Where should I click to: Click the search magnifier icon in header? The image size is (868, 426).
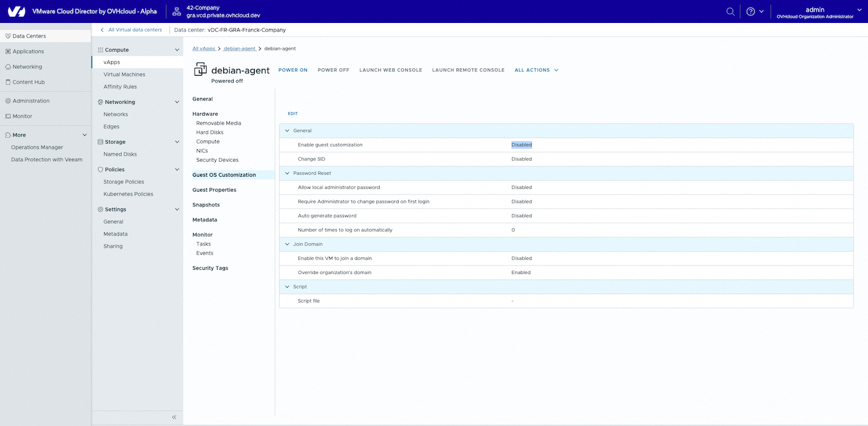point(730,11)
